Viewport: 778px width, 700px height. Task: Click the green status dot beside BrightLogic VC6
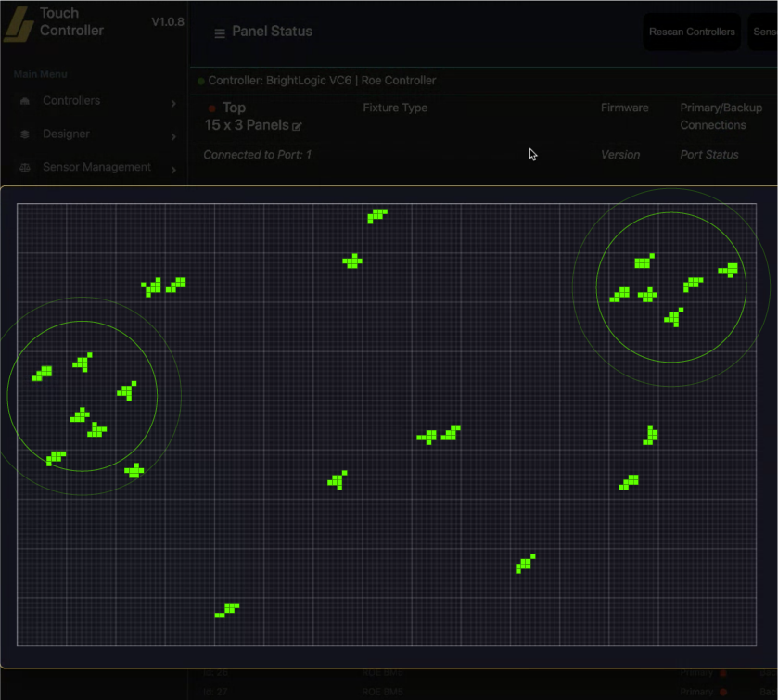tap(199, 81)
